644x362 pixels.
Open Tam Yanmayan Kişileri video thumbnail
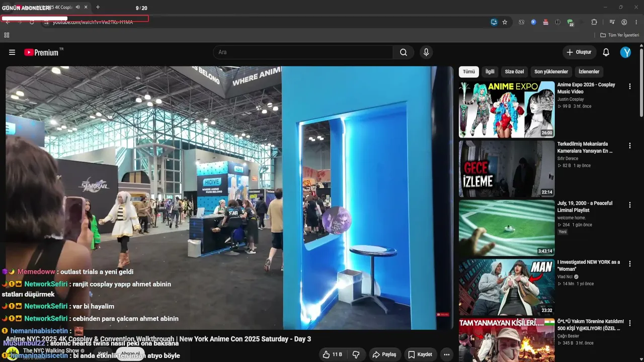tap(507, 340)
